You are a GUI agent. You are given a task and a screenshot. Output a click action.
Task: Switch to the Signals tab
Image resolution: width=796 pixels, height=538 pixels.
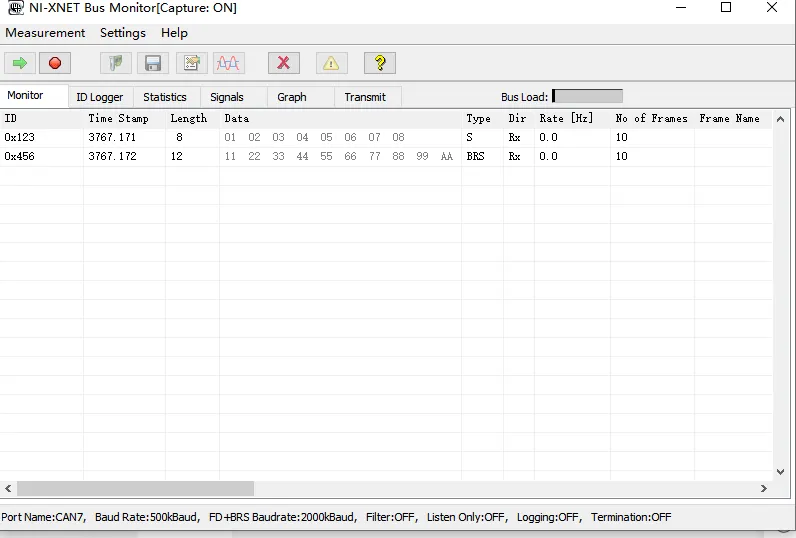(234, 97)
